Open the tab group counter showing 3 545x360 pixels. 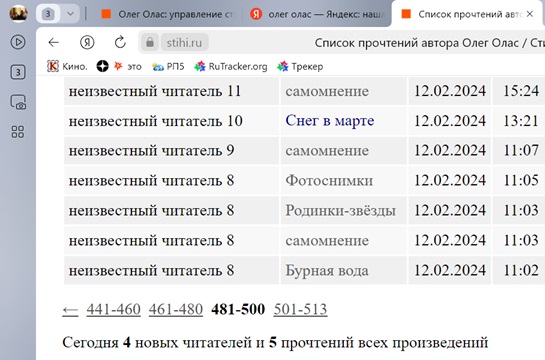click(48, 14)
